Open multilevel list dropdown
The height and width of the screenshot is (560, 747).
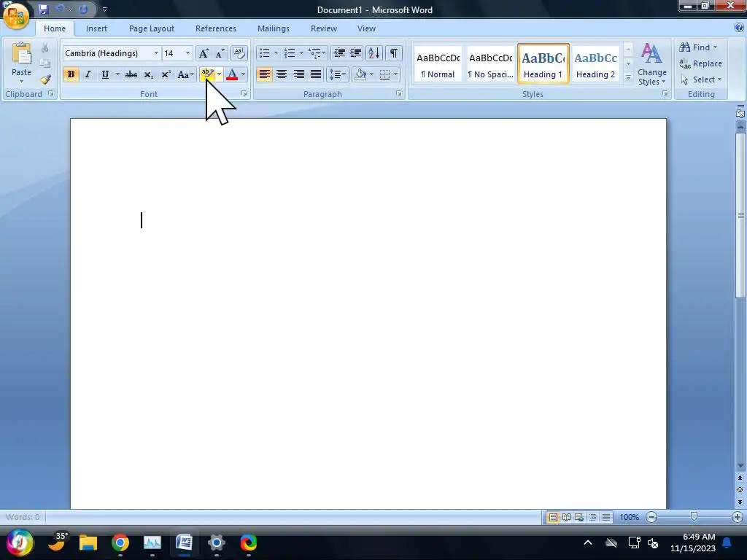[317, 52]
